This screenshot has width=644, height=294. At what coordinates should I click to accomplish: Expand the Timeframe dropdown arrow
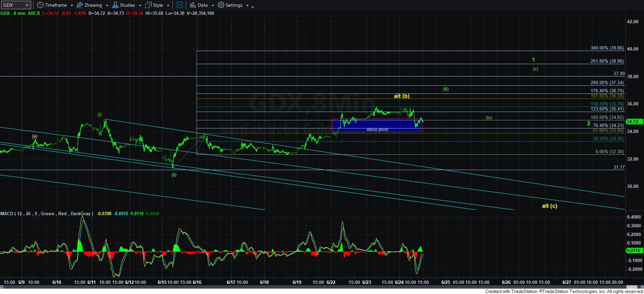(x=72, y=5)
